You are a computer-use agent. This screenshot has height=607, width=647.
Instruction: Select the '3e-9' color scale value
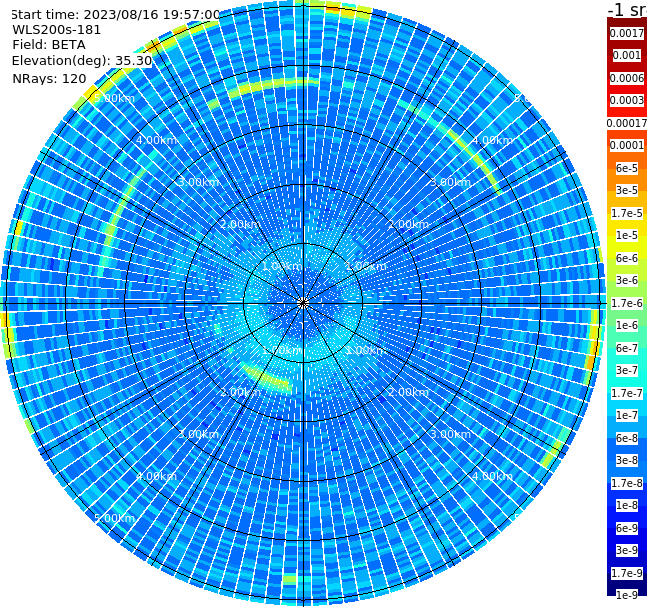click(x=627, y=550)
